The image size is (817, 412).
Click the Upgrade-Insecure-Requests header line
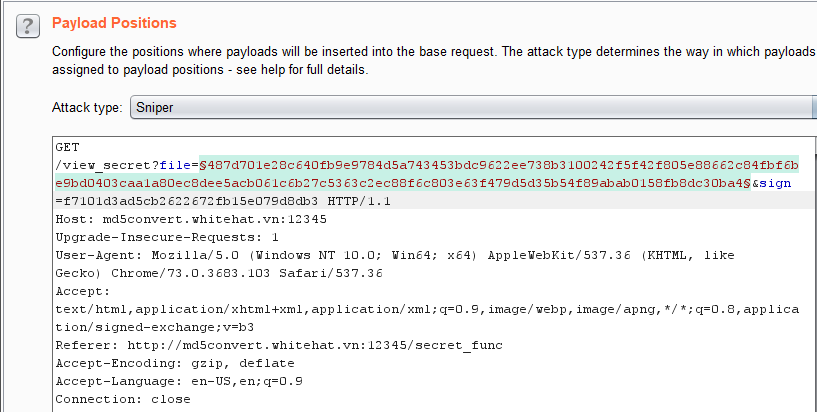[167, 237]
